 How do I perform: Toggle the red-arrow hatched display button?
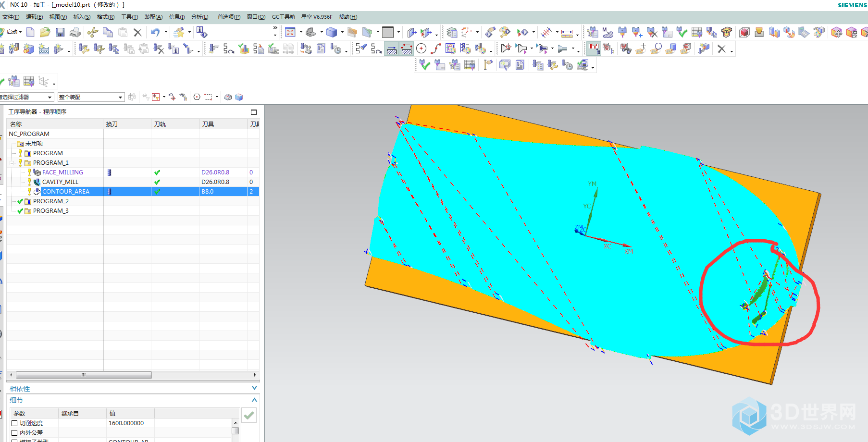tap(407, 49)
